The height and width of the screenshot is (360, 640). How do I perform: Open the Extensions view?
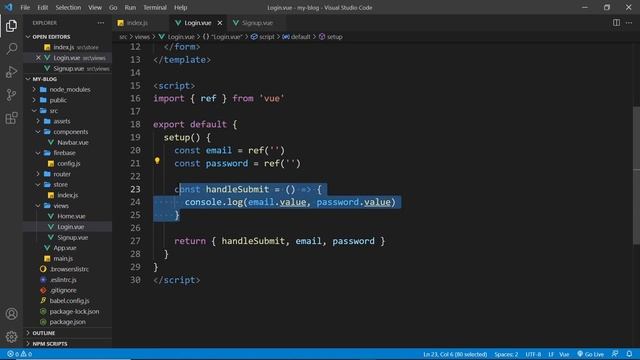11,118
